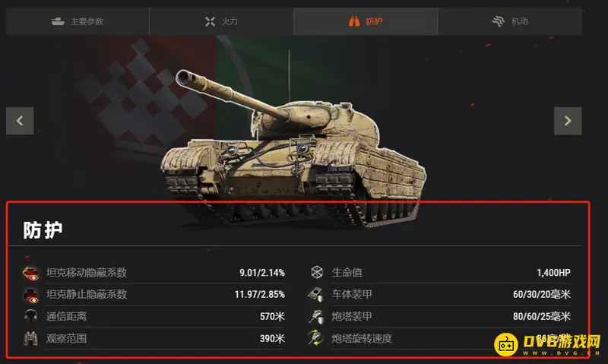Click the DVG游戏网 watermark logo
The height and width of the screenshot is (364, 608).
pos(546,344)
